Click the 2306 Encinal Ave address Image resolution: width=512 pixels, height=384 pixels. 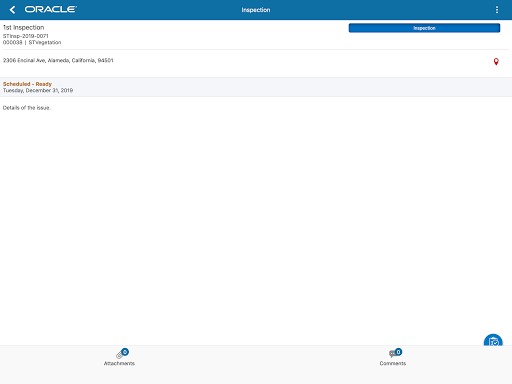coord(58,60)
